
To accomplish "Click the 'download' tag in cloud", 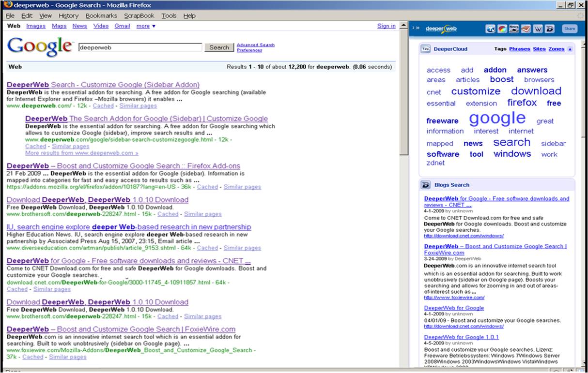I will pos(536,90).
